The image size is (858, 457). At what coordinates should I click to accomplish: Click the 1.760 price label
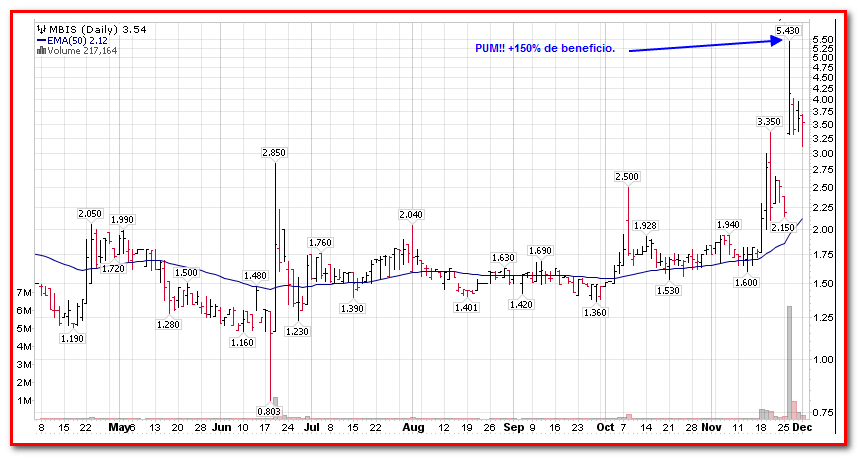point(320,242)
